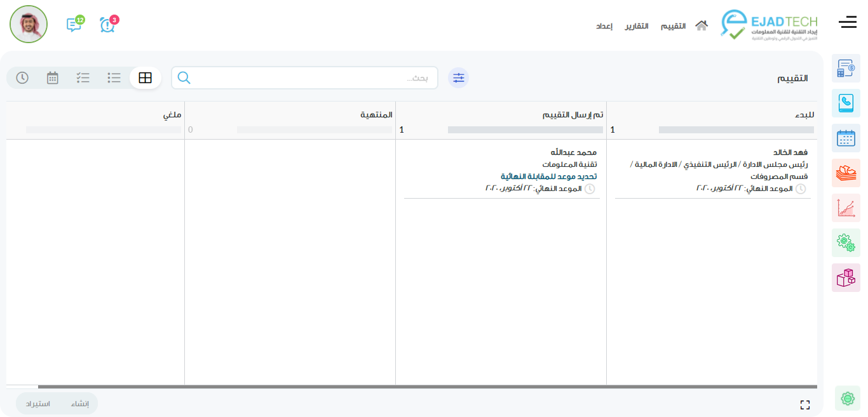Open the cash stack expenses sidebar icon
This screenshot has width=868, height=417.
846,173
